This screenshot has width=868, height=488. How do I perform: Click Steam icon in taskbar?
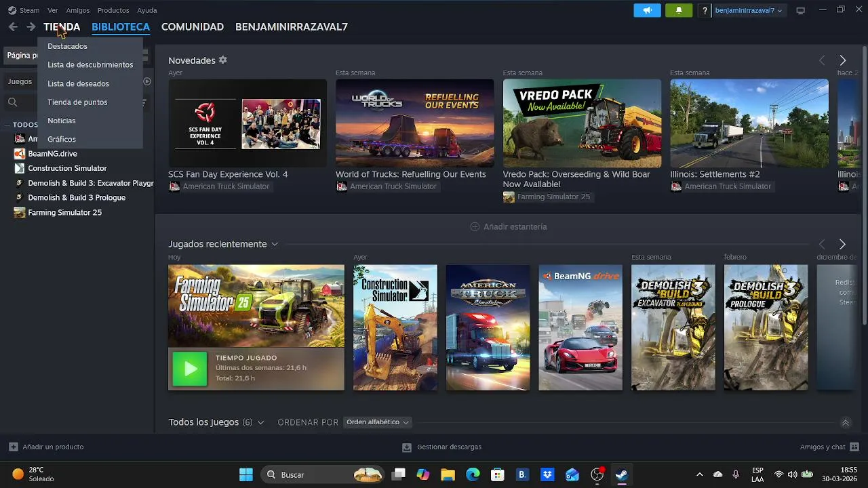[622, 474]
